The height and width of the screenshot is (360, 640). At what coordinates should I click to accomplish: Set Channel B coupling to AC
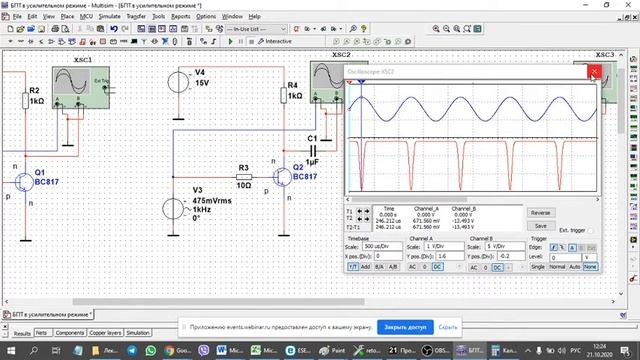pos(473,267)
